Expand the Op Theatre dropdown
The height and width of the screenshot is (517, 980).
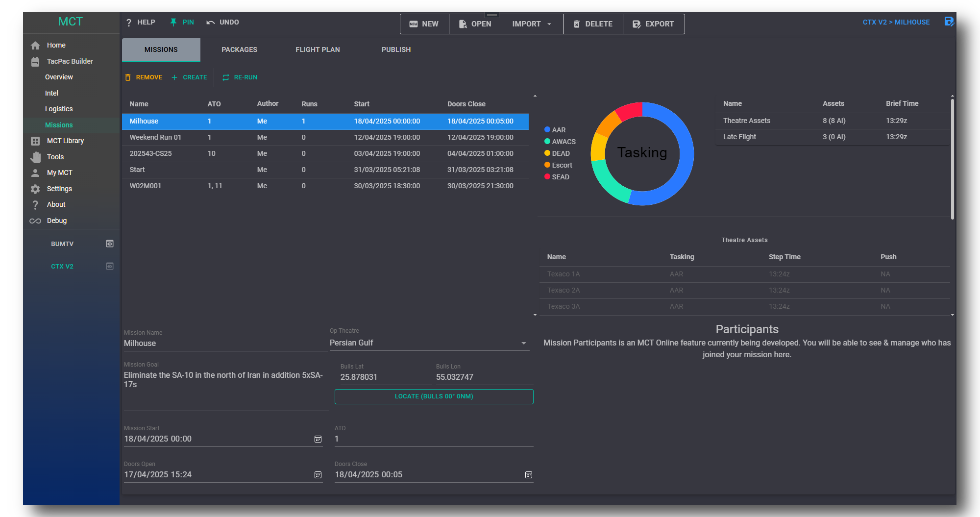(524, 343)
